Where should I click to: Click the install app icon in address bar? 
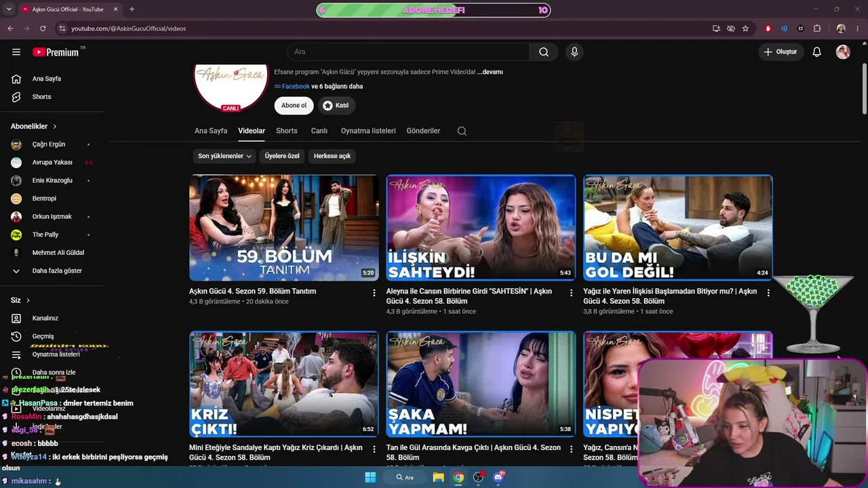pyautogui.click(x=716, y=28)
